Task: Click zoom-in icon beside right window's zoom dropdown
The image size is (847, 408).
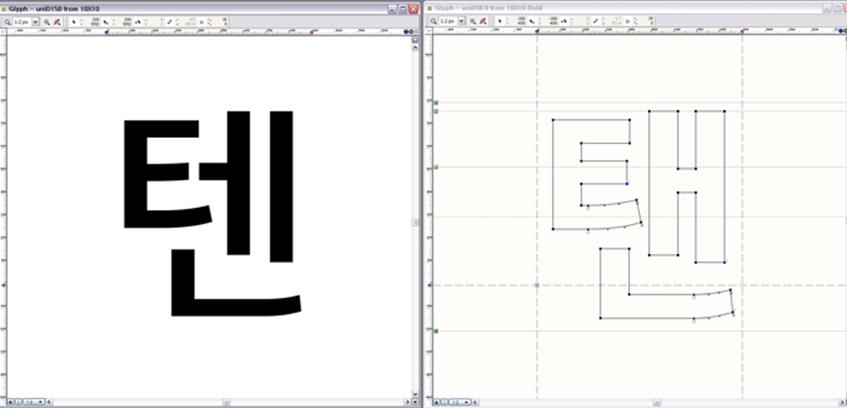Action: click(471, 21)
